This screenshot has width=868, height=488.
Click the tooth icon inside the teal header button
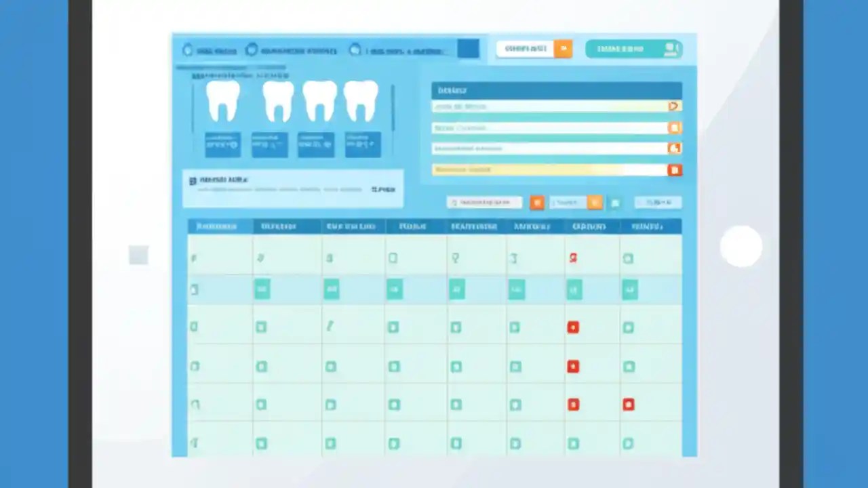point(672,48)
